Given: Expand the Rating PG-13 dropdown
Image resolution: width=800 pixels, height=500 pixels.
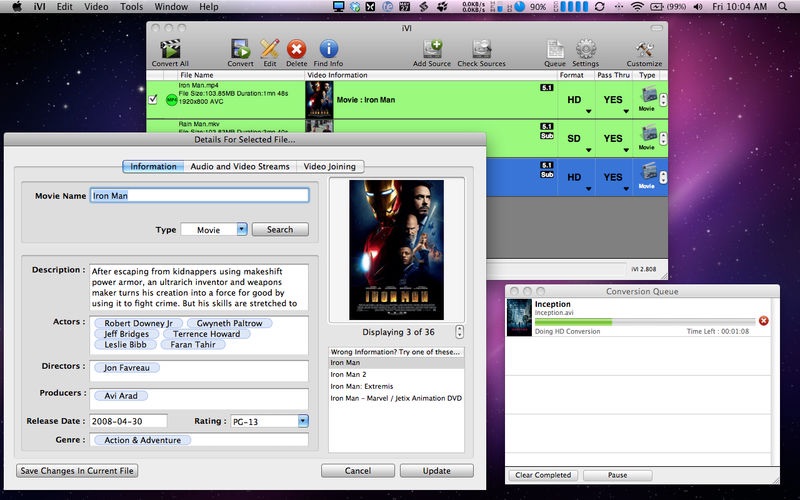Looking at the screenshot, I should pyautogui.click(x=269, y=421).
